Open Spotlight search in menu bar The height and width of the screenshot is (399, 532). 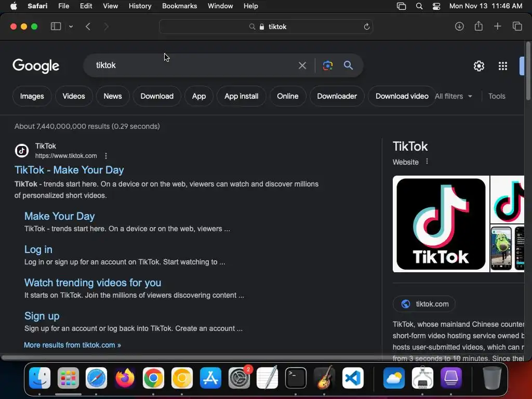coord(419,6)
